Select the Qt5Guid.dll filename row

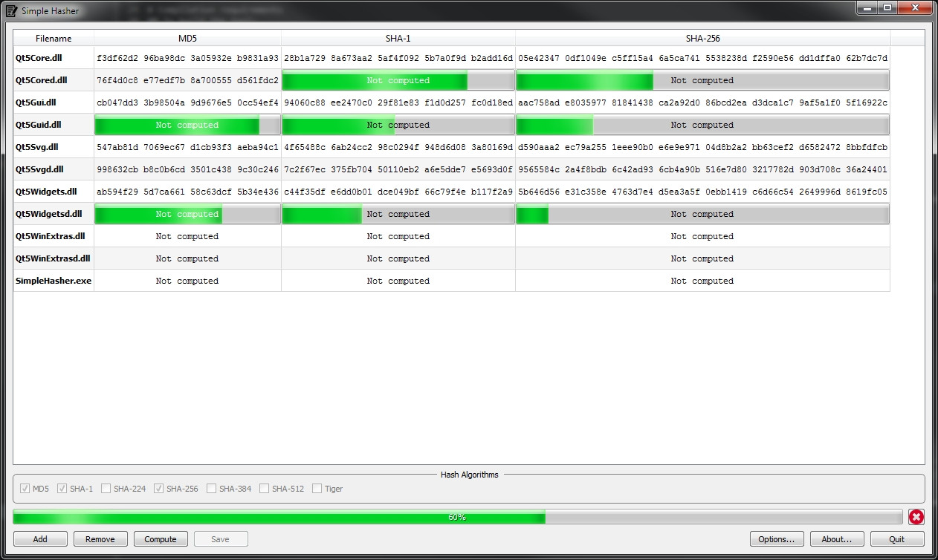[x=54, y=125]
